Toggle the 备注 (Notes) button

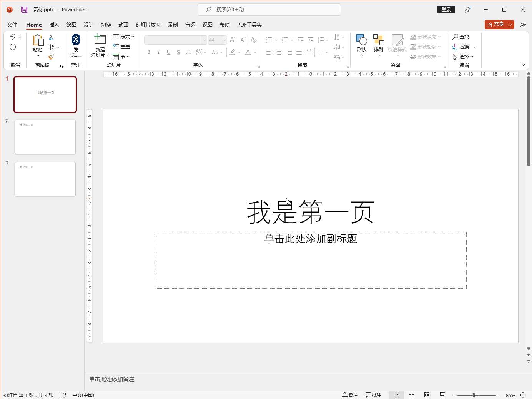pos(350,395)
